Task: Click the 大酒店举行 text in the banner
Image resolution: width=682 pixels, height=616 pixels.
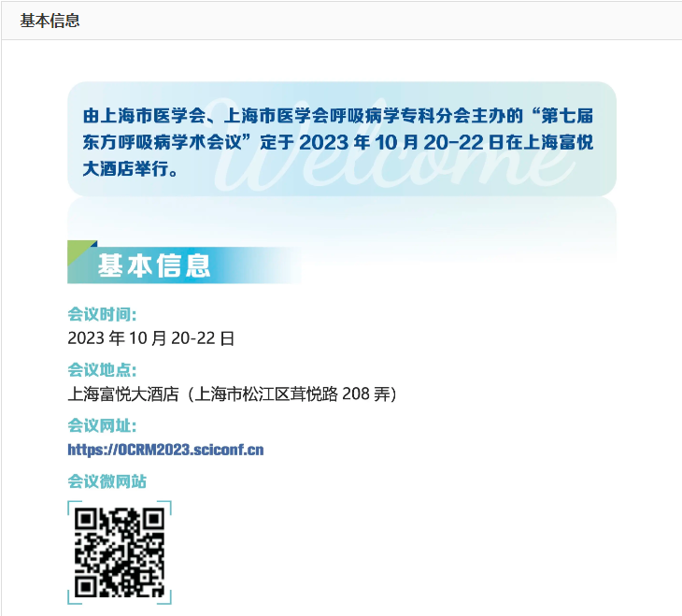Action: click(125, 169)
